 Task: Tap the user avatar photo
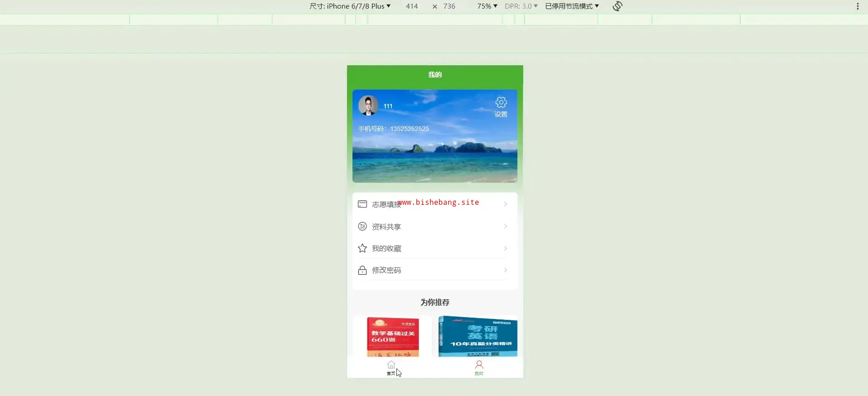[x=368, y=105]
